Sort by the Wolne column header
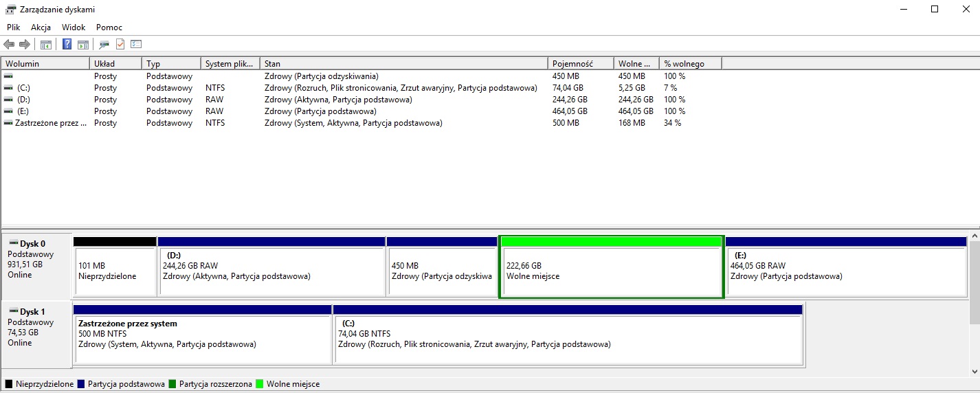 point(636,63)
